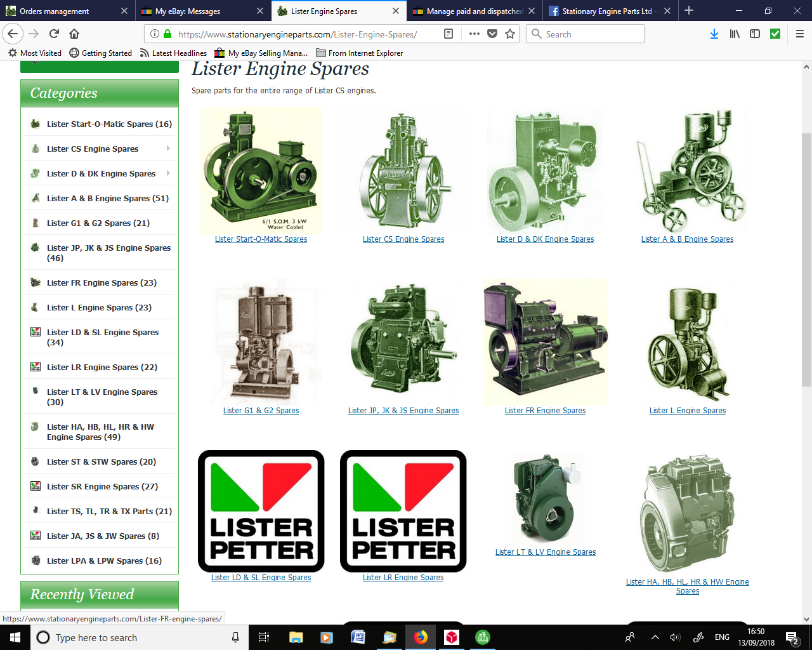Screen dimensions: 812x650
Task: Click the Lister FR engine thumbnail image
Action: pyautogui.click(x=546, y=343)
